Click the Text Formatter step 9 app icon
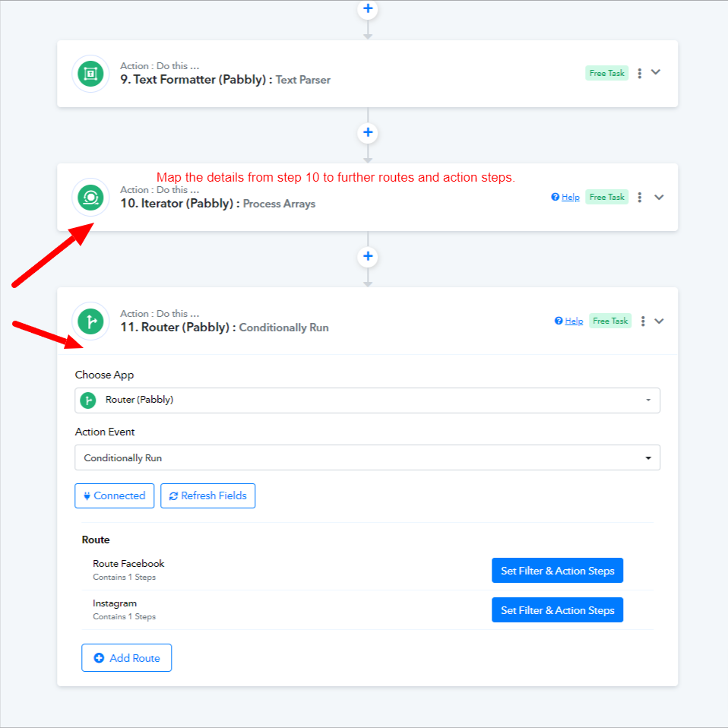Screen dimensions: 728x728 [90, 74]
